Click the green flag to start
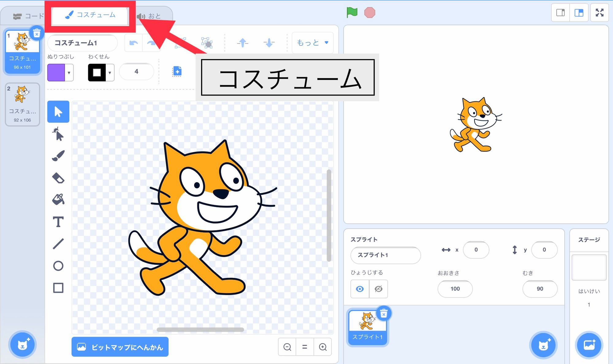This screenshot has width=613, height=364. pos(352,13)
